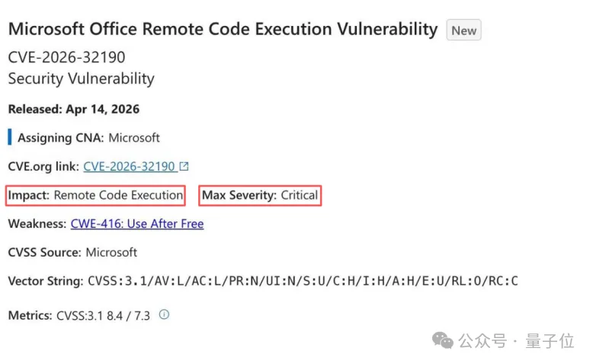Click the WeChat logo in the watermark

[443, 340]
